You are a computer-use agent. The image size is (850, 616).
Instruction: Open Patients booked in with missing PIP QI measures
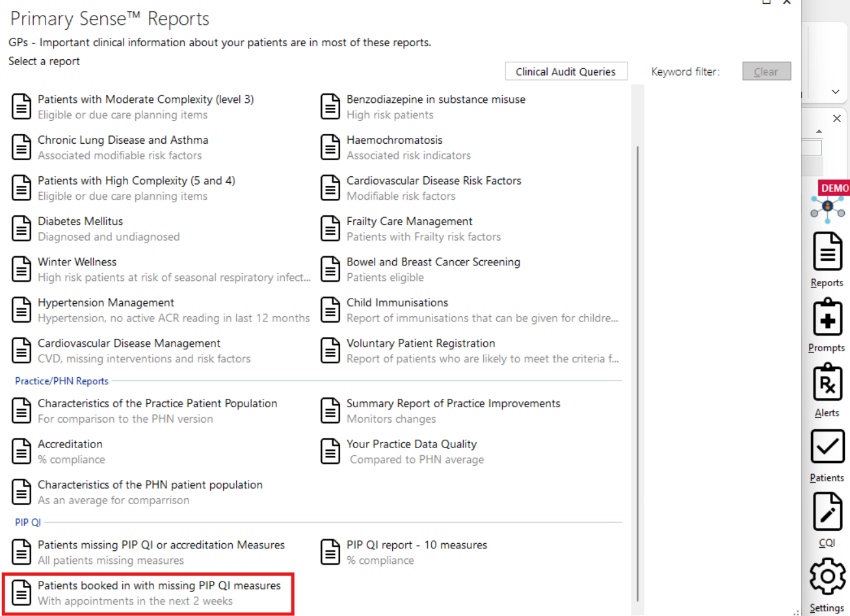tap(159, 585)
